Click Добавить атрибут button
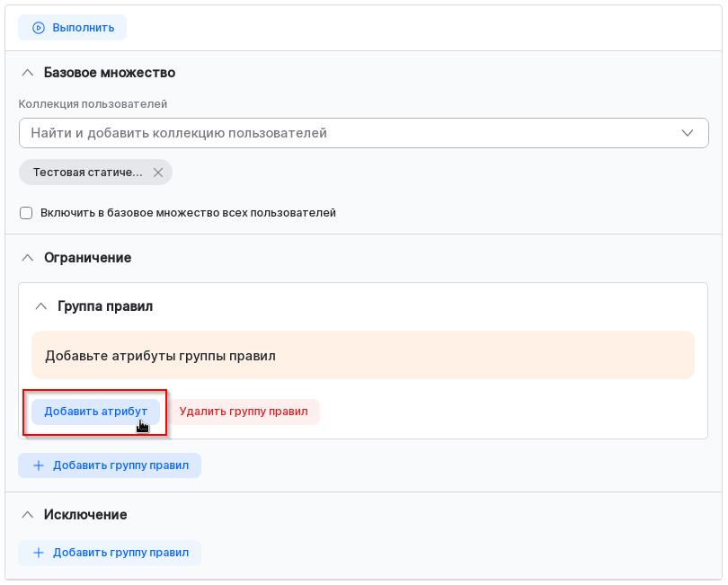 [x=95, y=412]
